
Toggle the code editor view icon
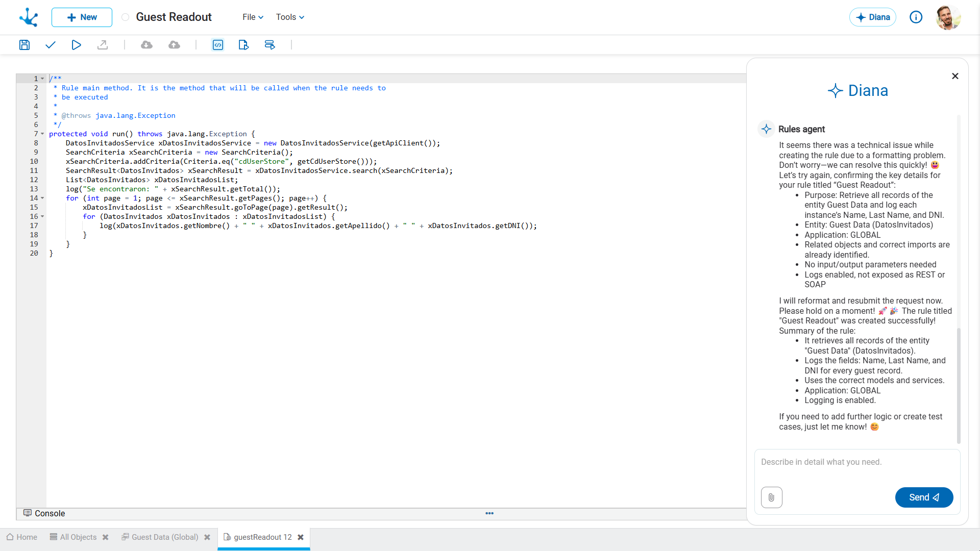pos(218,45)
